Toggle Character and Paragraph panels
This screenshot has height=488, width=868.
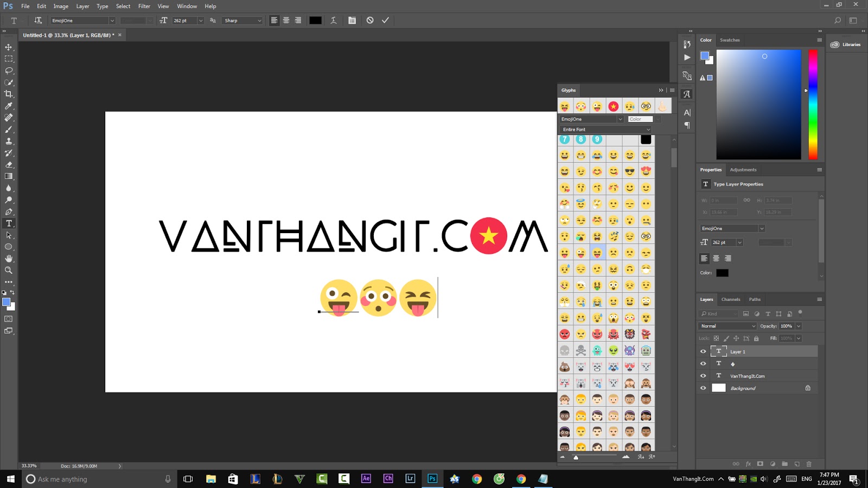(x=352, y=20)
